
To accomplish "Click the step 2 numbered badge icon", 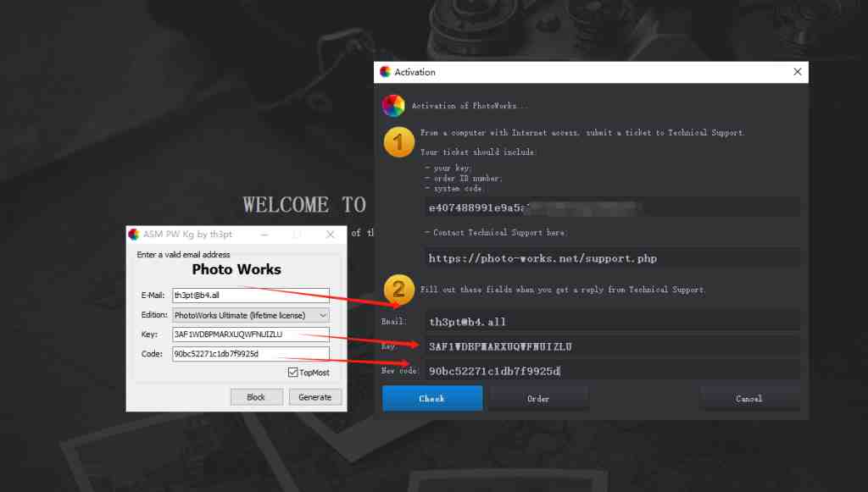I will pyautogui.click(x=398, y=290).
